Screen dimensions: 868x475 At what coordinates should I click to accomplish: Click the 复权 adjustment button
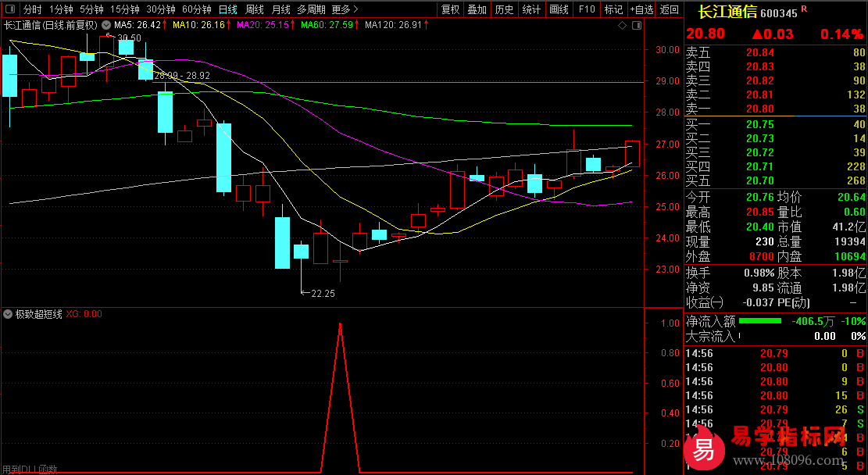point(451,9)
